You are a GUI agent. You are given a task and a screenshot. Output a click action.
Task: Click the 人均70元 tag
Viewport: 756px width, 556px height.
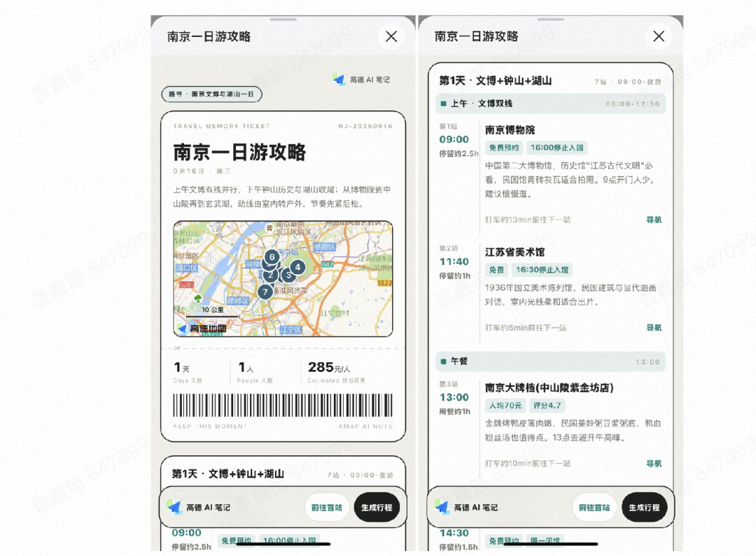[x=505, y=406]
